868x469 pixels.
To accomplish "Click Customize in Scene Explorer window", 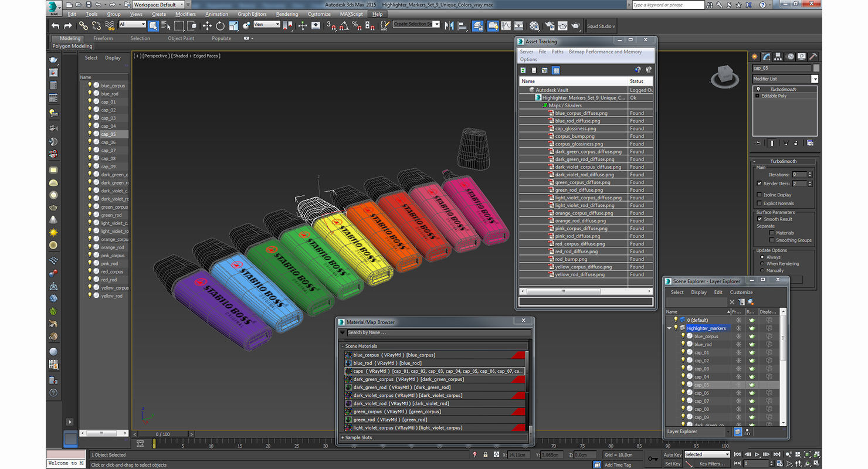I will tap(741, 292).
